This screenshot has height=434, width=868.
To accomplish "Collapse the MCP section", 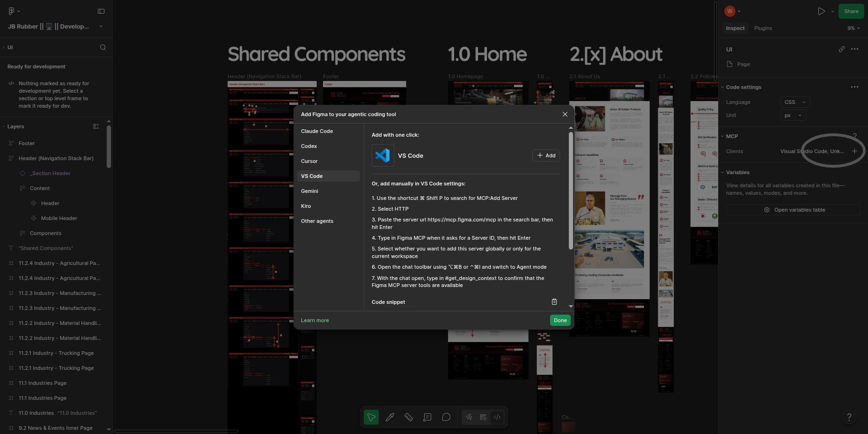I will coord(722,136).
